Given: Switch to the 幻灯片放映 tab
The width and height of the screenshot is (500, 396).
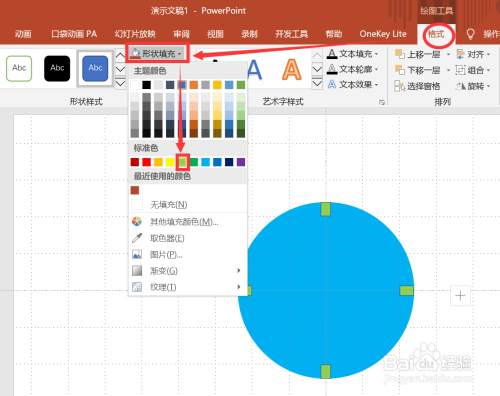Looking at the screenshot, I should 135,34.
